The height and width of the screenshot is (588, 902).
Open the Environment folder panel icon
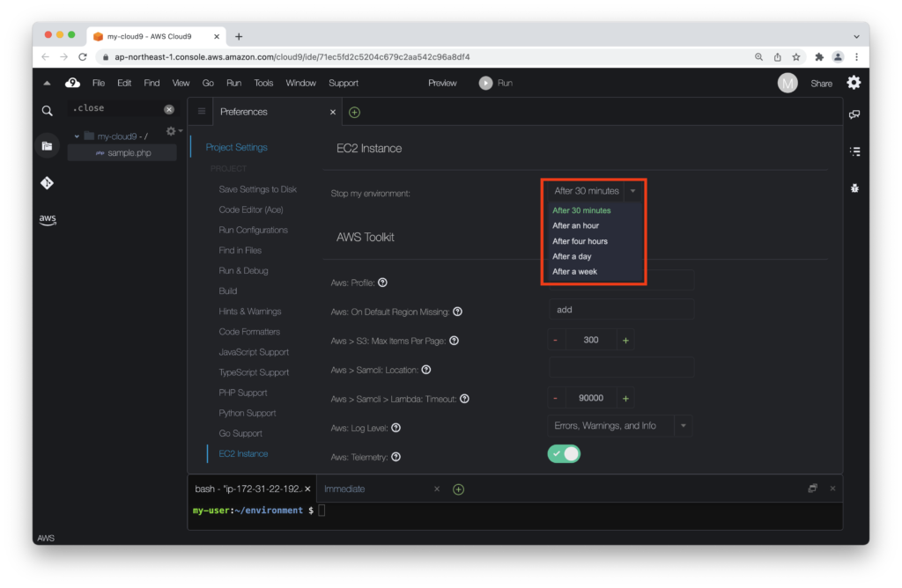[x=48, y=146]
